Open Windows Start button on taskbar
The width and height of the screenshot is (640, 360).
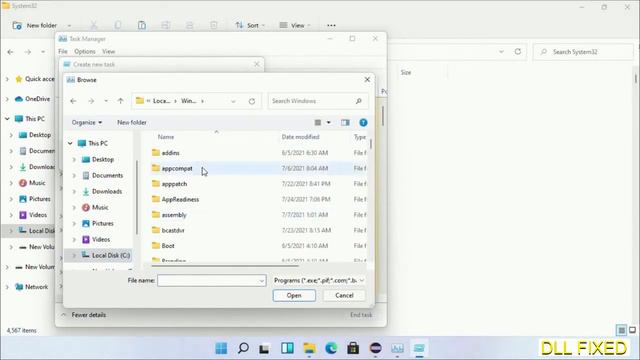click(221, 348)
